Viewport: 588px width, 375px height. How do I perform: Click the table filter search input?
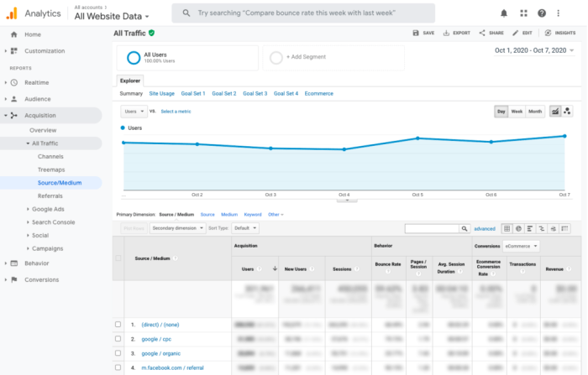click(x=432, y=228)
